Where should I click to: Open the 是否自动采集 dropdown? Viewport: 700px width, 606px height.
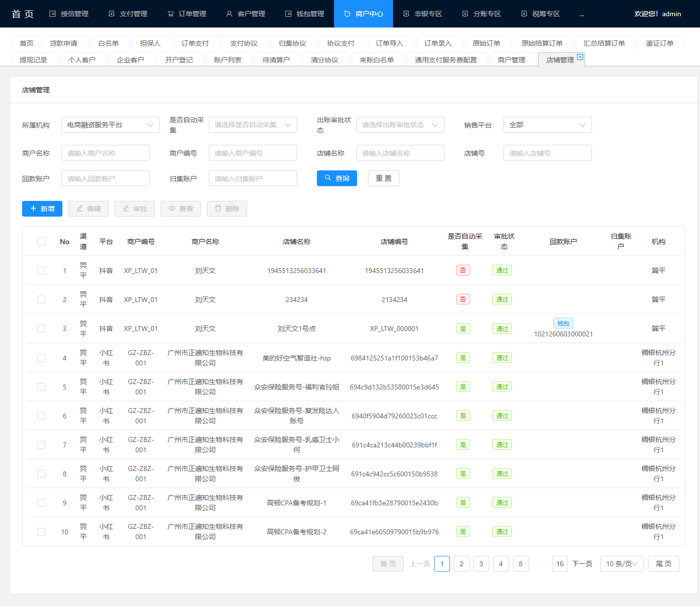pos(253,125)
